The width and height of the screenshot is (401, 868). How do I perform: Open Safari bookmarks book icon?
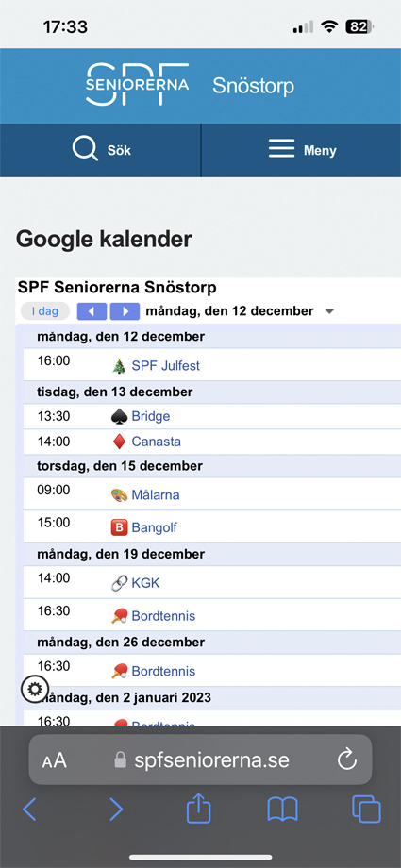pos(282,810)
